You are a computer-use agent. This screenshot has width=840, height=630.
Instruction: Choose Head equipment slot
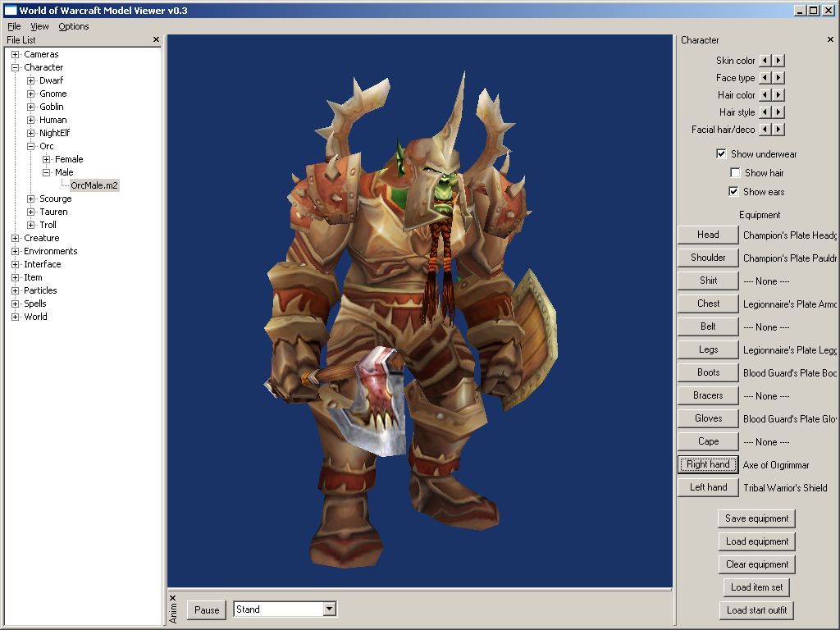tap(708, 235)
